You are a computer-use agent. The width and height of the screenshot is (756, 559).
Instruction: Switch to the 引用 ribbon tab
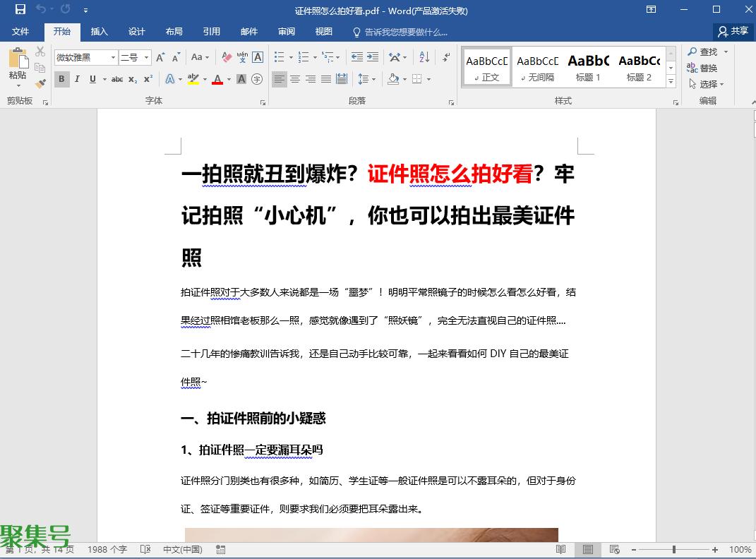coord(212,31)
